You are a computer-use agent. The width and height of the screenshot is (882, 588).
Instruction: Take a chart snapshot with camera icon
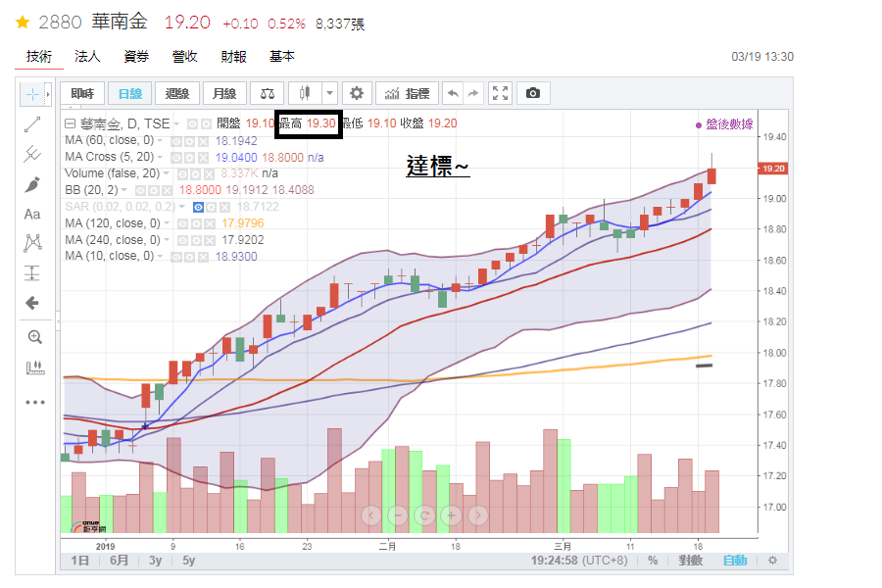pos(533,93)
